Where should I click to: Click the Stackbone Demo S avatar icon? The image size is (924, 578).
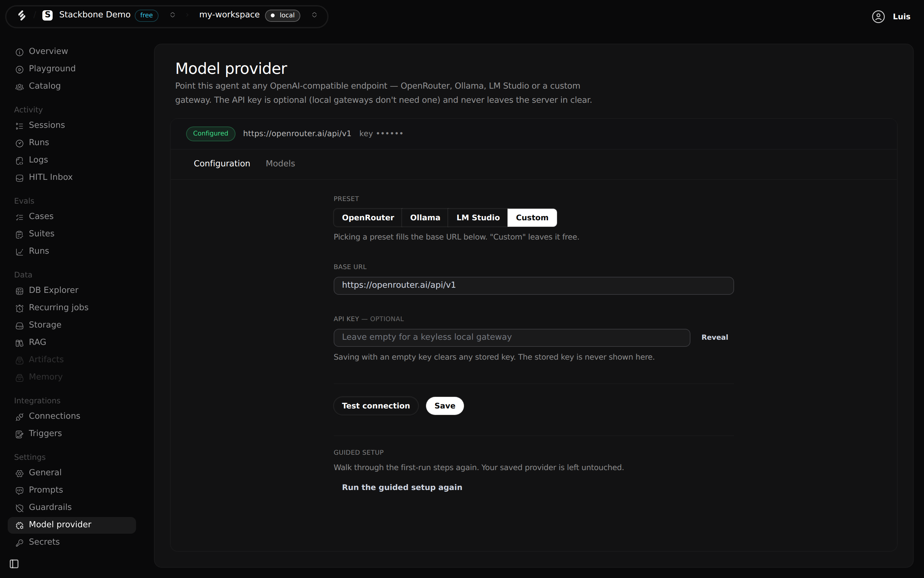click(x=47, y=15)
